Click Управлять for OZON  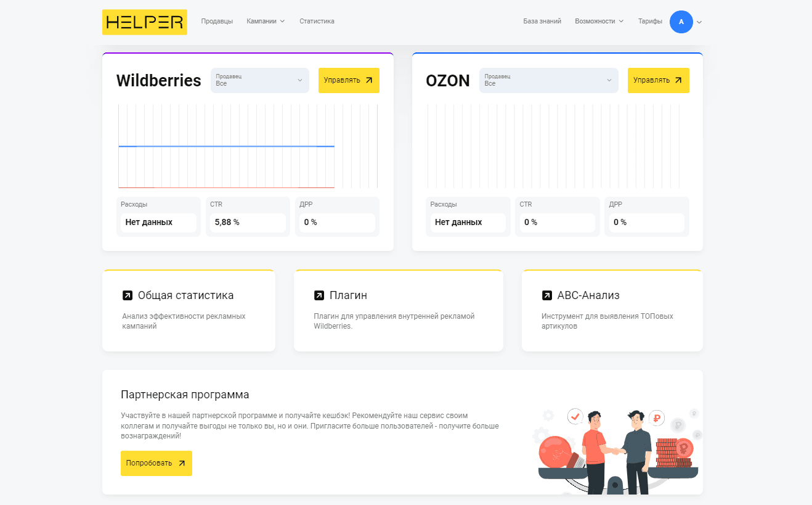(x=659, y=80)
